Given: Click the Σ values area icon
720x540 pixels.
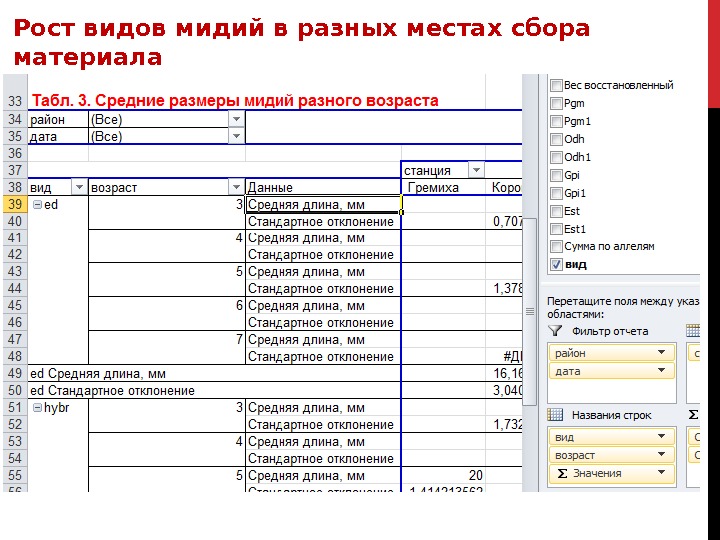Looking at the screenshot, I should click(693, 415).
